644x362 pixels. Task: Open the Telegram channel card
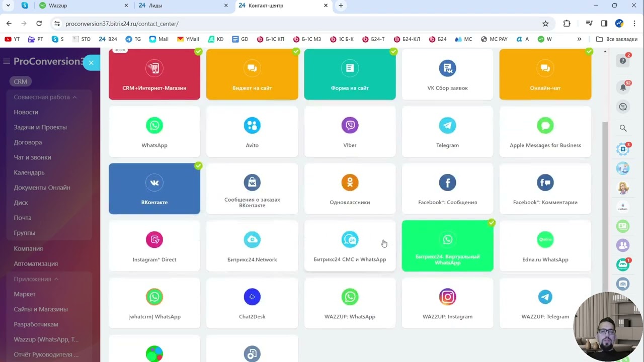point(447,132)
